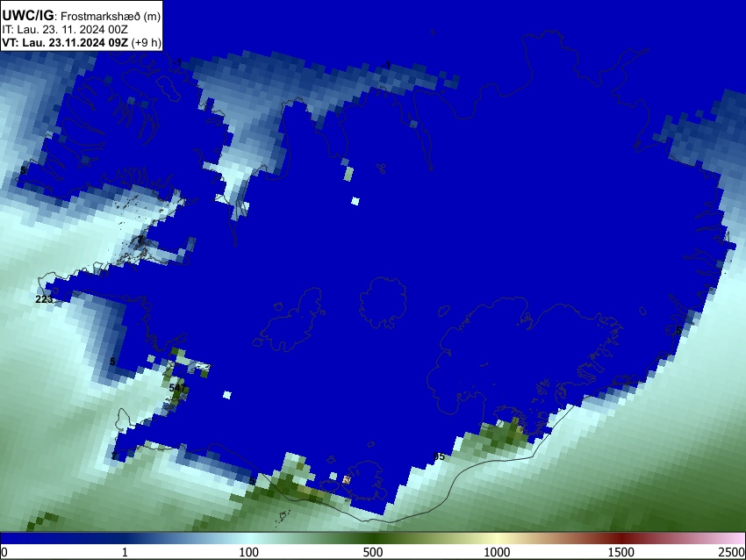Click the "500" label on the legend scale

tap(373, 552)
